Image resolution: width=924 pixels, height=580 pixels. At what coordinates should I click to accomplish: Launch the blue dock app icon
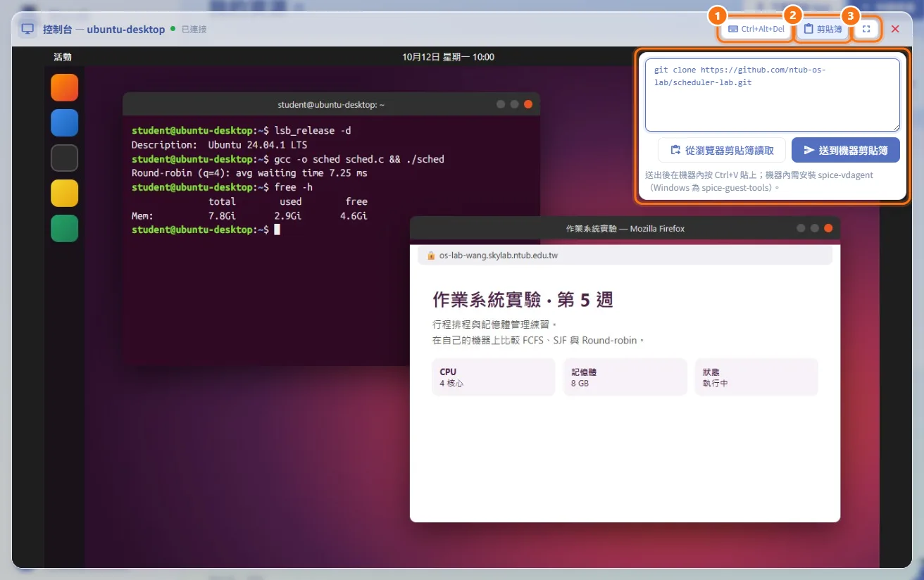65,123
